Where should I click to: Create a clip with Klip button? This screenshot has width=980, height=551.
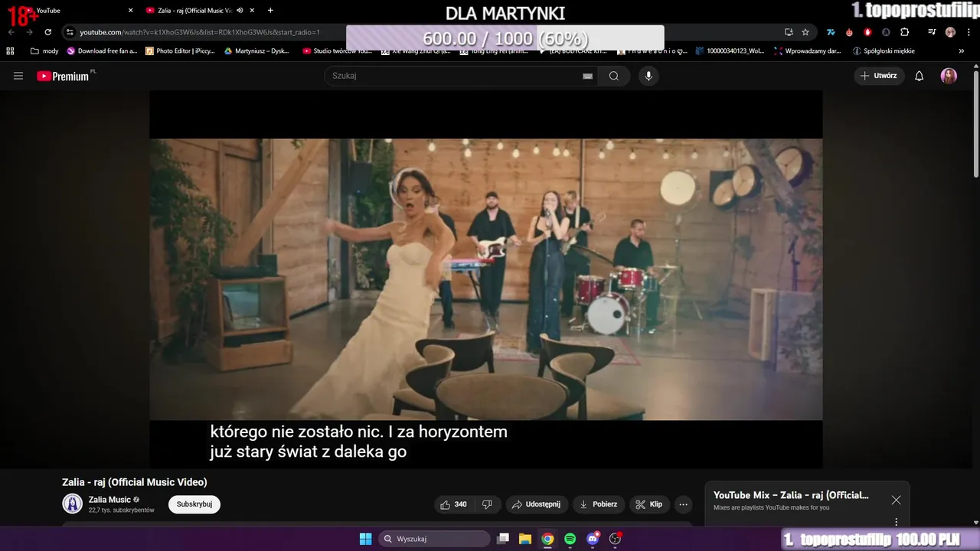pyautogui.click(x=649, y=504)
